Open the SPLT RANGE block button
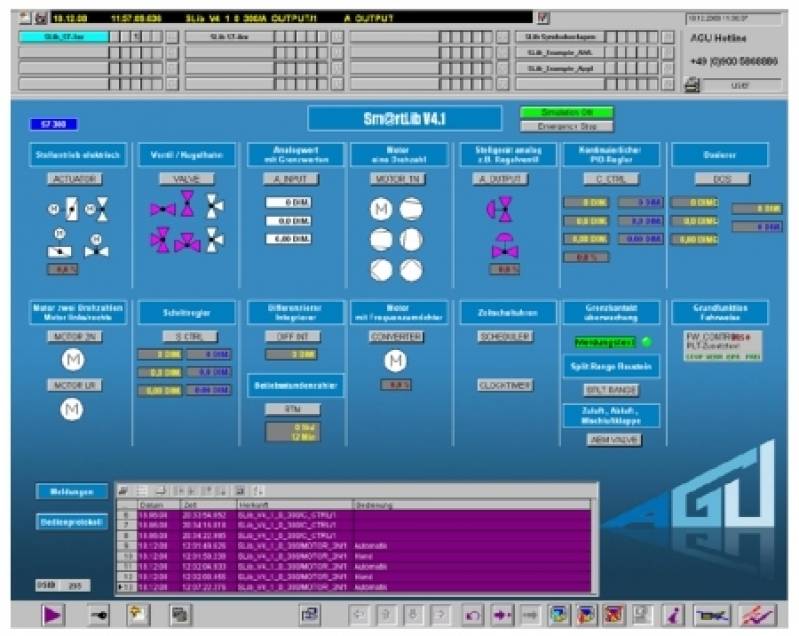The width and height of the screenshot is (799, 636). (611, 390)
